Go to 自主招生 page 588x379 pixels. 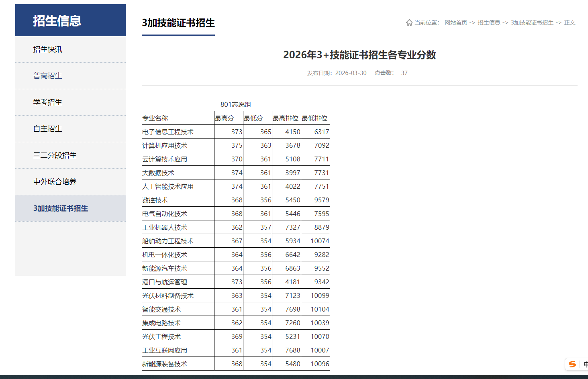coord(47,128)
